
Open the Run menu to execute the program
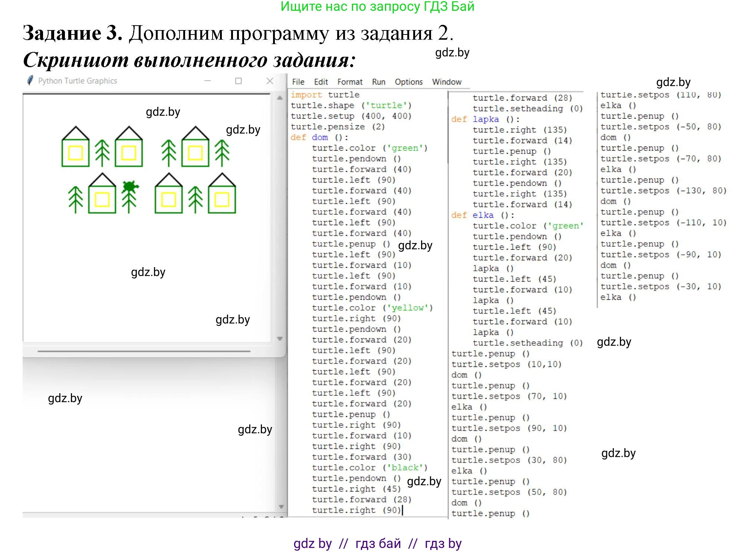(378, 82)
